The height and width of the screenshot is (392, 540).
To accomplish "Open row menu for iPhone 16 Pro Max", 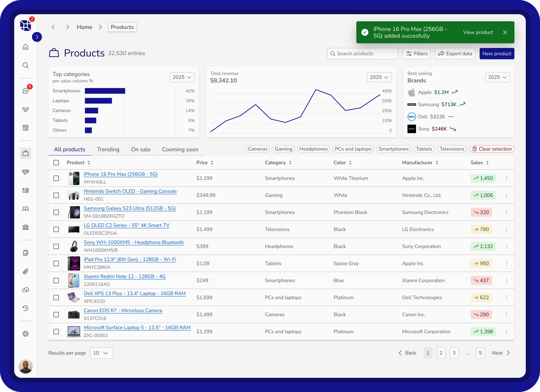I will (x=507, y=178).
